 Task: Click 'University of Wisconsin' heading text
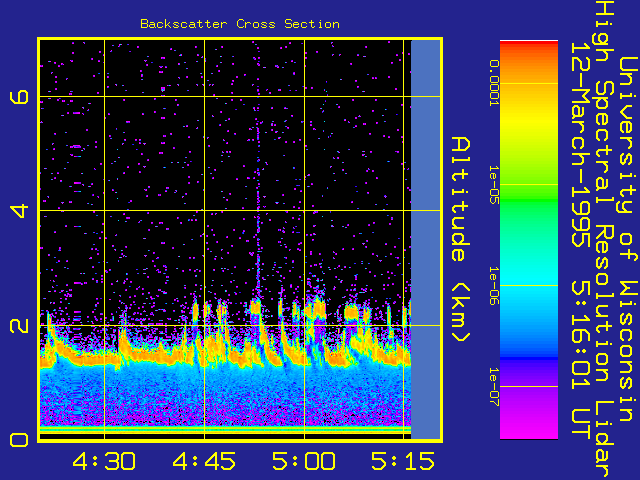(629, 239)
